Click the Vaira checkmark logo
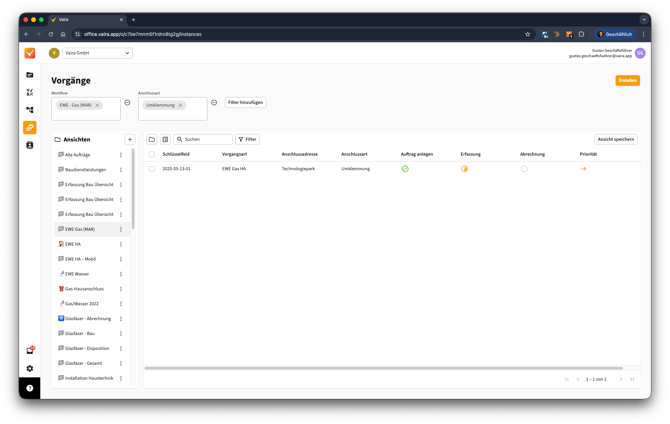This screenshot has width=670, height=424. point(29,53)
